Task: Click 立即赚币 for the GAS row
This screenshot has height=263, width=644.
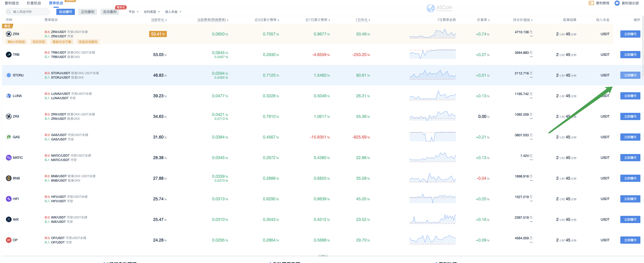Action: click(x=630, y=137)
